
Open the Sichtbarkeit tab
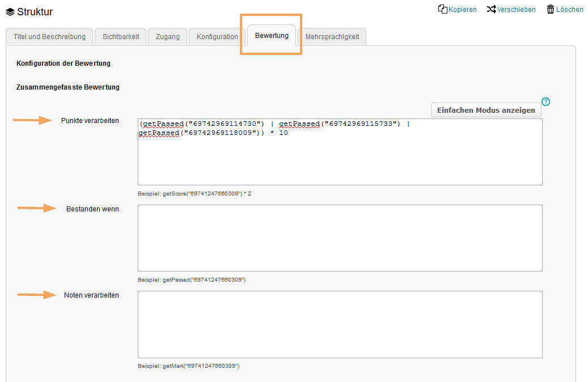[121, 37]
